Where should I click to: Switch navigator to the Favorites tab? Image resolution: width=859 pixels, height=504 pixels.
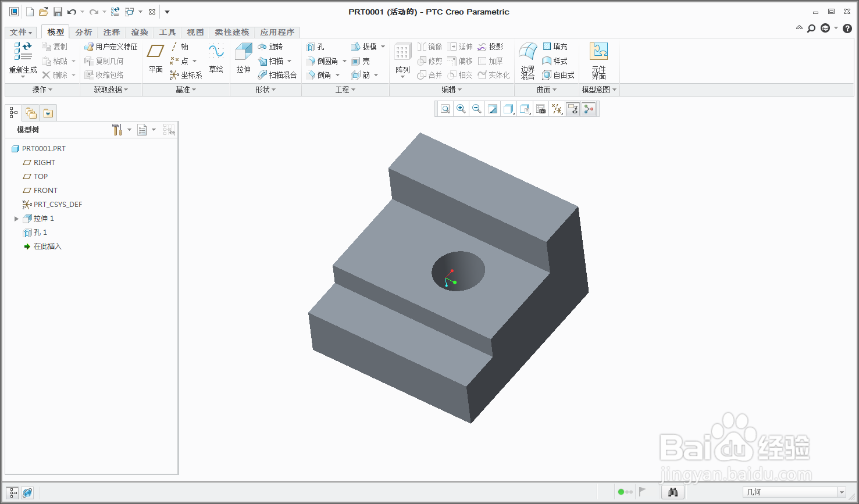(48, 113)
